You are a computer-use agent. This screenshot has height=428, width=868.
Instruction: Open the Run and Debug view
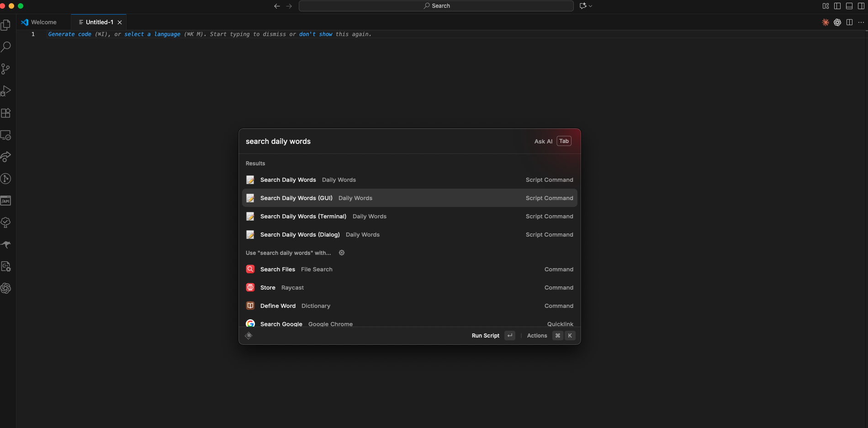click(6, 91)
